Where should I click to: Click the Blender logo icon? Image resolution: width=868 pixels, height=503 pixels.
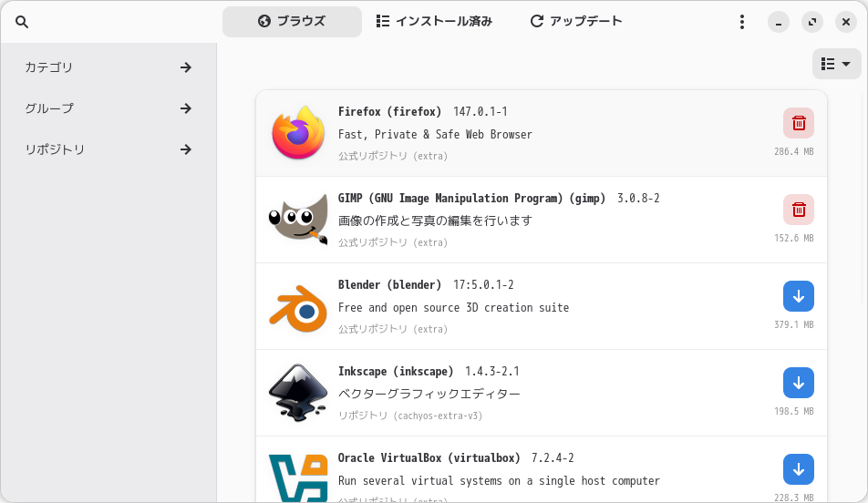pyautogui.click(x=298, y=308)
